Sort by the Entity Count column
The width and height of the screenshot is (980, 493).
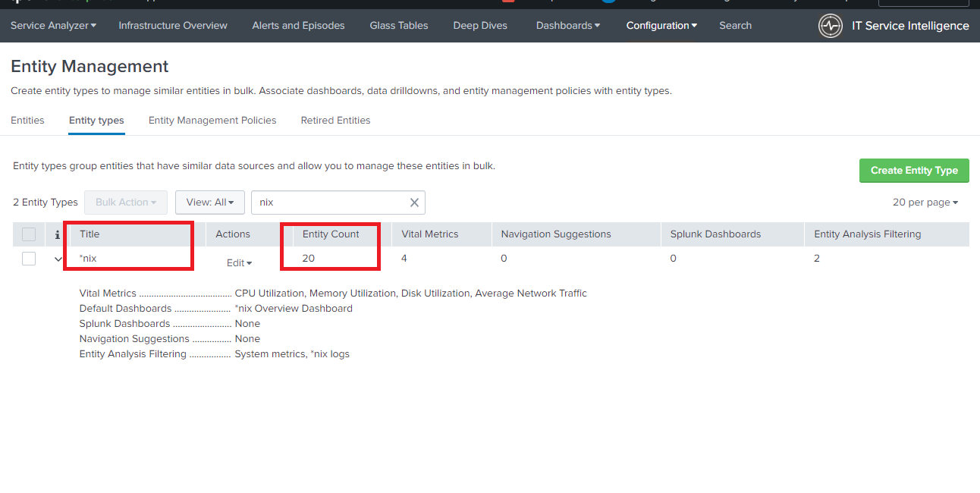pos(331,234)
